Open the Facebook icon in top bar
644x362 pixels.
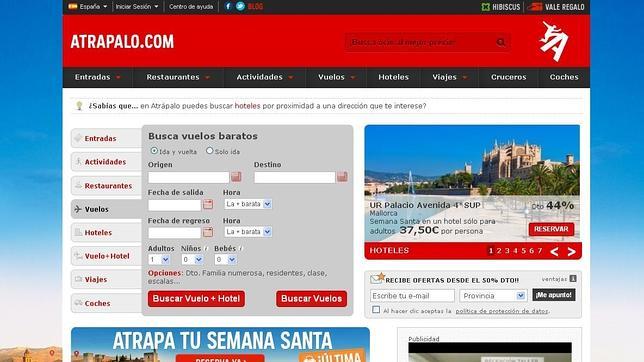tap(228, 6)
